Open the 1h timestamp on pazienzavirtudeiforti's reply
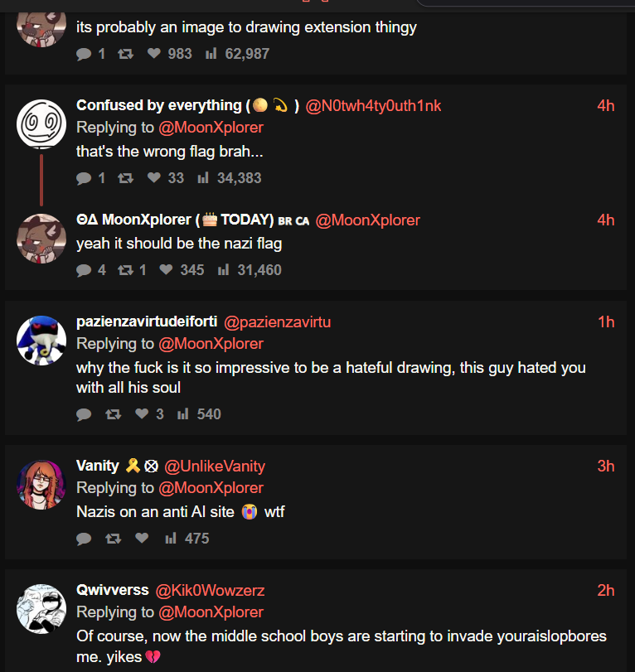The width and height of the screenshot is (635, 672). [606, 322]
